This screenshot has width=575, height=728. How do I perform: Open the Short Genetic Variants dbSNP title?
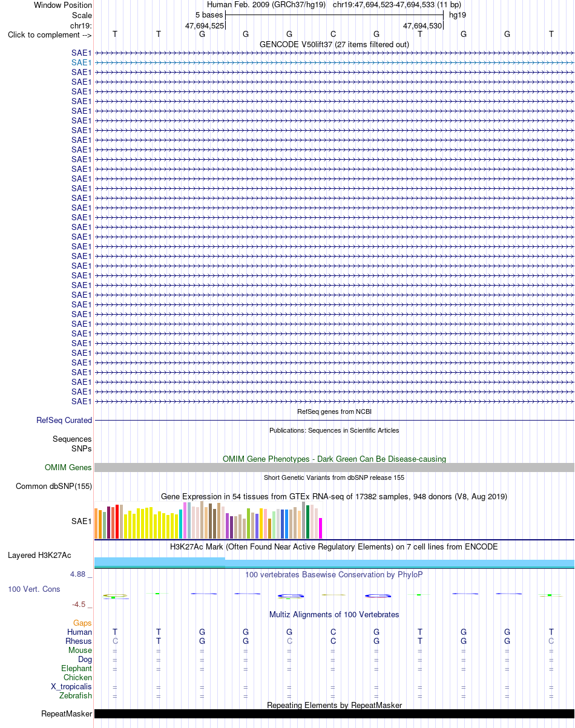334,477
